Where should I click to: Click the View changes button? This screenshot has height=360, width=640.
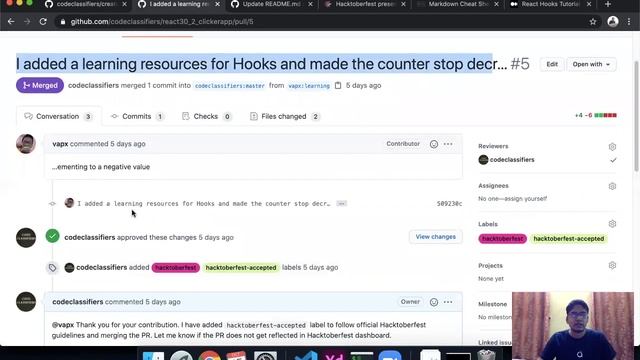436,237
